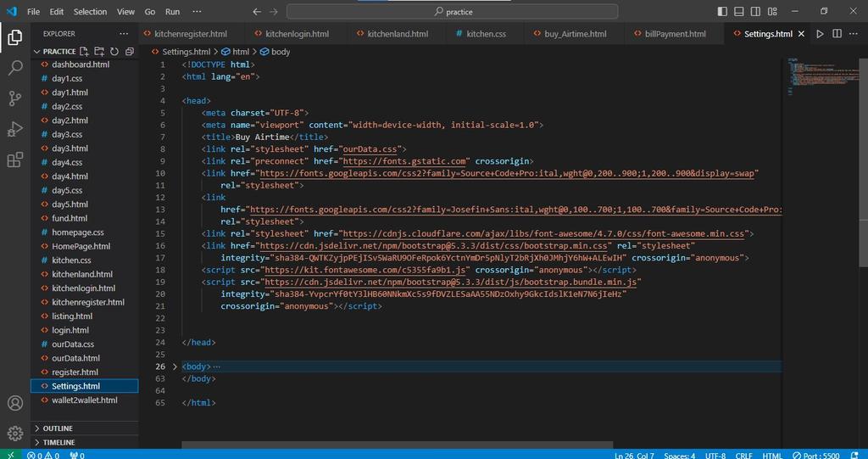Open the ourData.css link on line 8
The width and height of the screenshot is (868, 459).
(370, 149)
